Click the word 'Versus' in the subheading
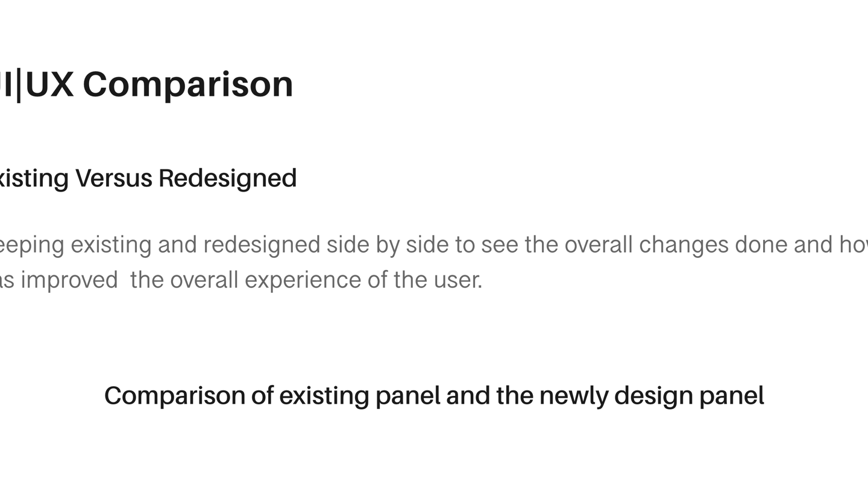 click(x=113, y=178)
